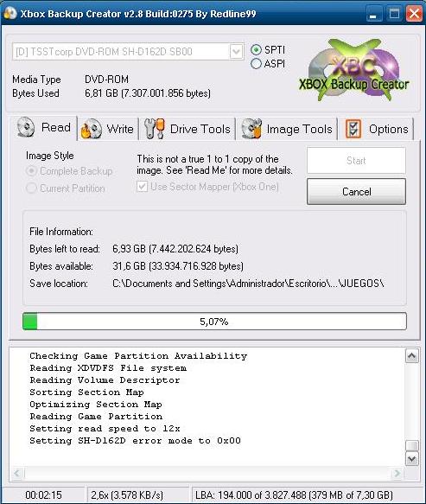Open the Image Tools tab

click(287, 129)
